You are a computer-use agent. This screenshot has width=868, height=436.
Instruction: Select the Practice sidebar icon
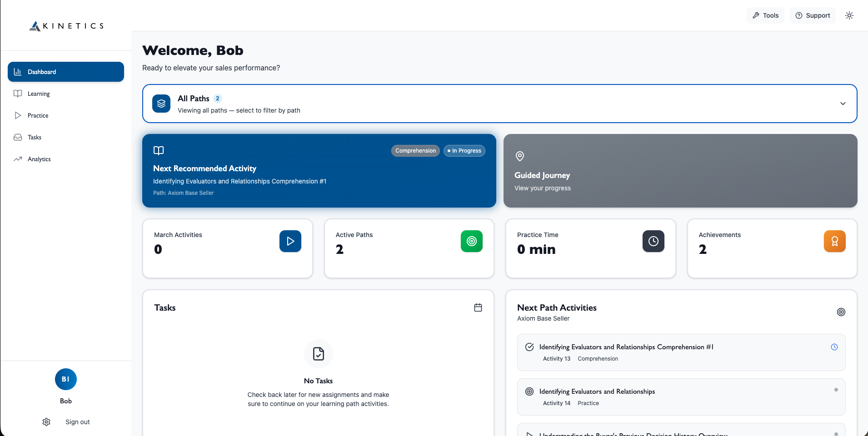click(18, 115)
